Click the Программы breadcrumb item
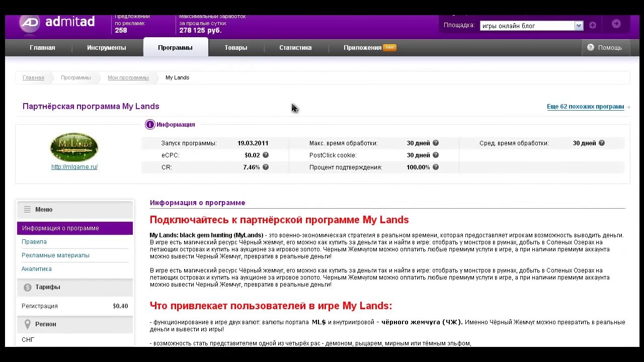 coord(76,78)
